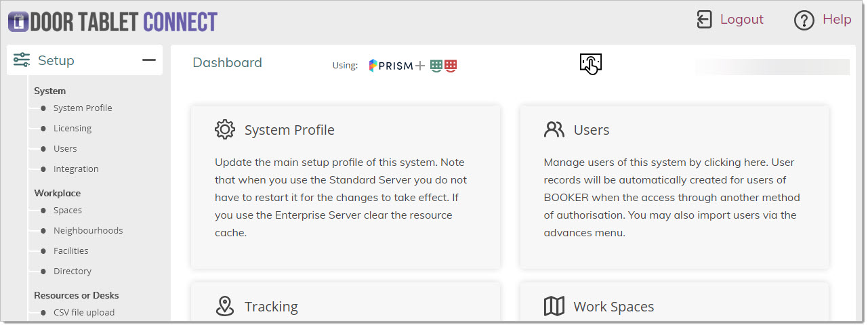Click the Logout door icon
The height and width of the screenshot is (327, 868).
tap(705, 20)
